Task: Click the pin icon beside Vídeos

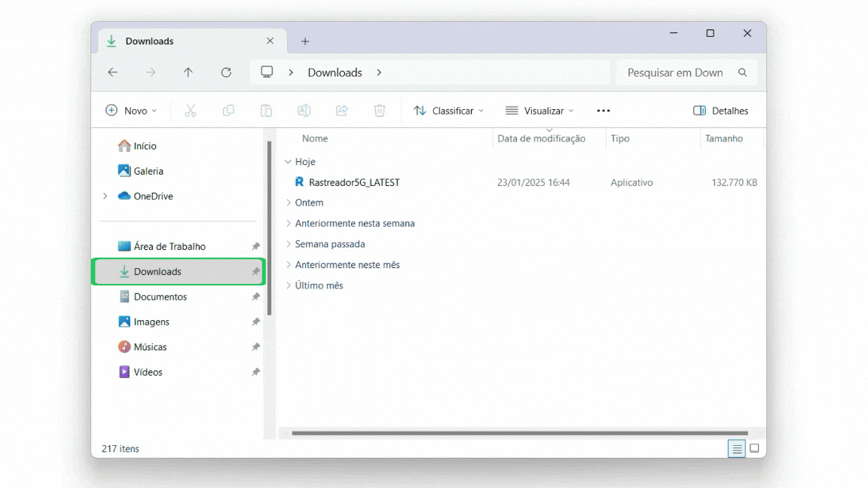Action: [255, 372]
